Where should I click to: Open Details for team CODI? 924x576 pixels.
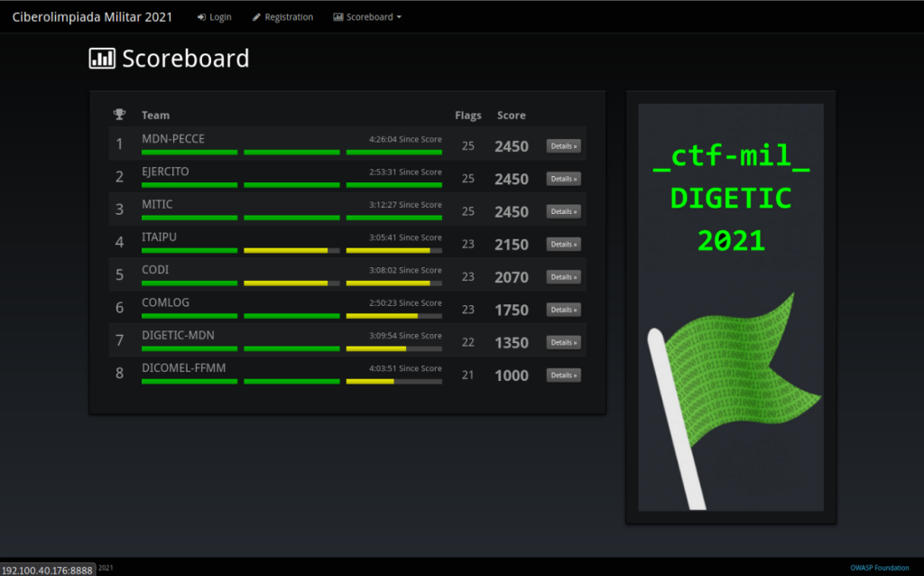tap(563, 277)
